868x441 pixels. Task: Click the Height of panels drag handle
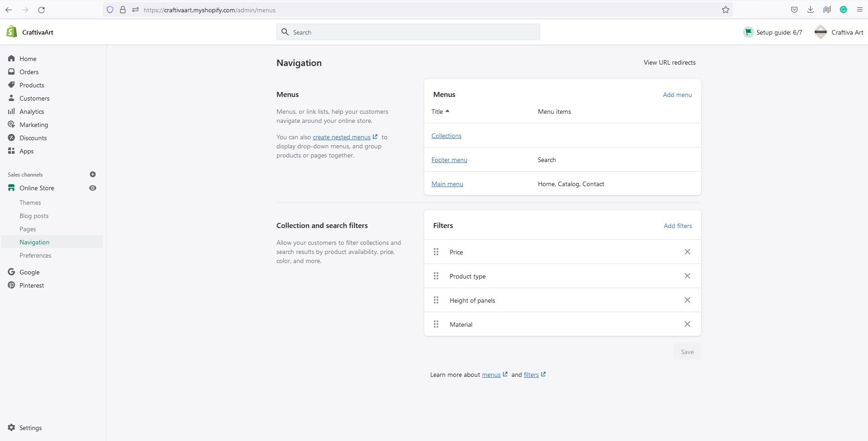436,300
